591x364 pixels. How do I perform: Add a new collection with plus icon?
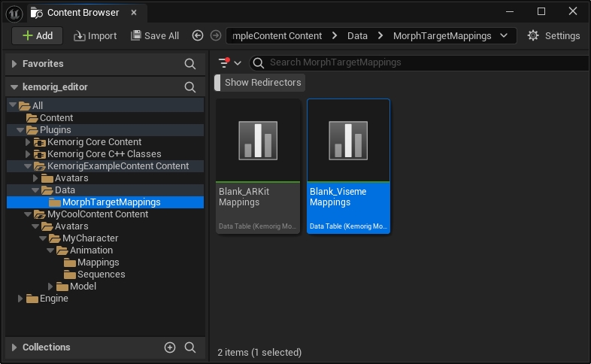click(x=170, y=347)
